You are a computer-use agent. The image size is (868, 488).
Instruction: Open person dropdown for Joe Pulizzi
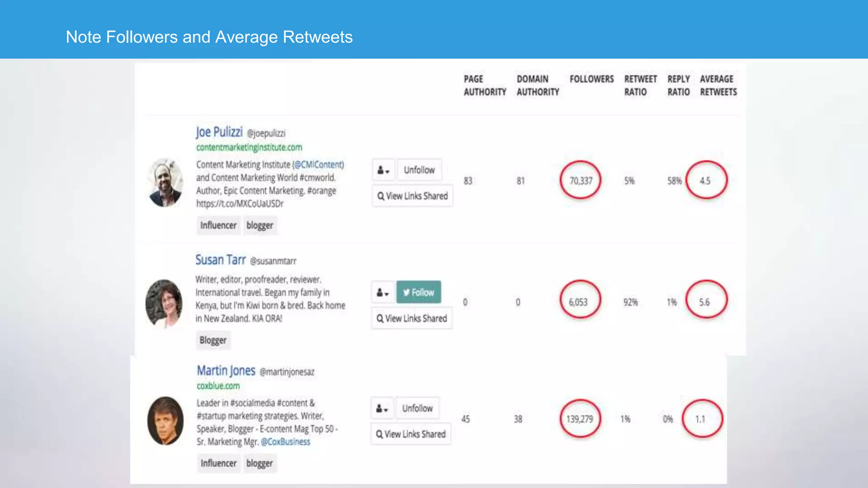pos(383,170)
